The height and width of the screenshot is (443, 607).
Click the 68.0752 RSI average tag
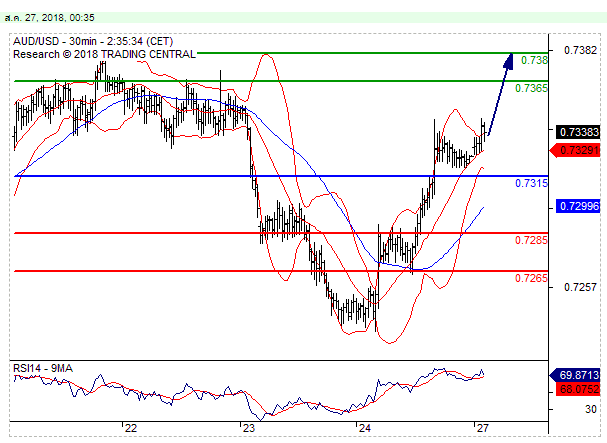pyautogui.click(x=578, y=389)
